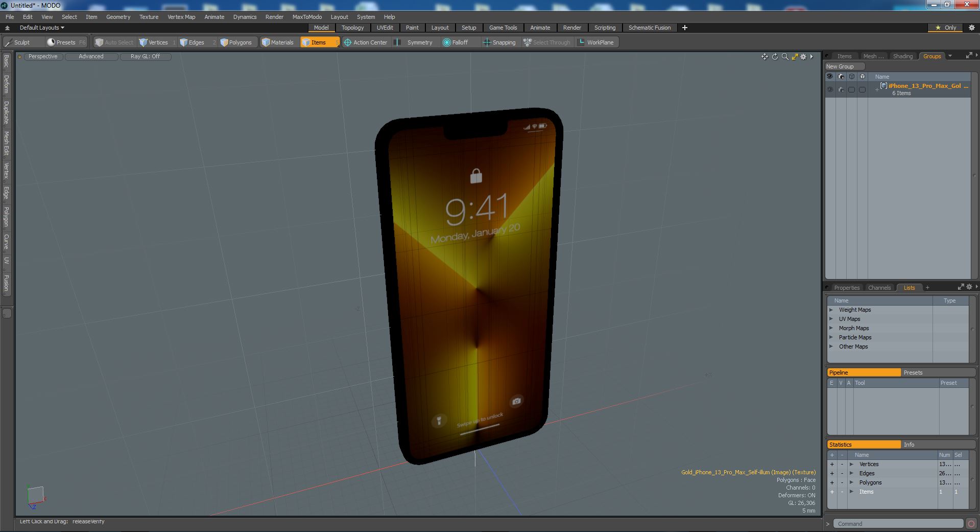This screenshot has width=980, height=532.
Task: Expand the Vertices statistics row
Action: (x=851, y=464)
